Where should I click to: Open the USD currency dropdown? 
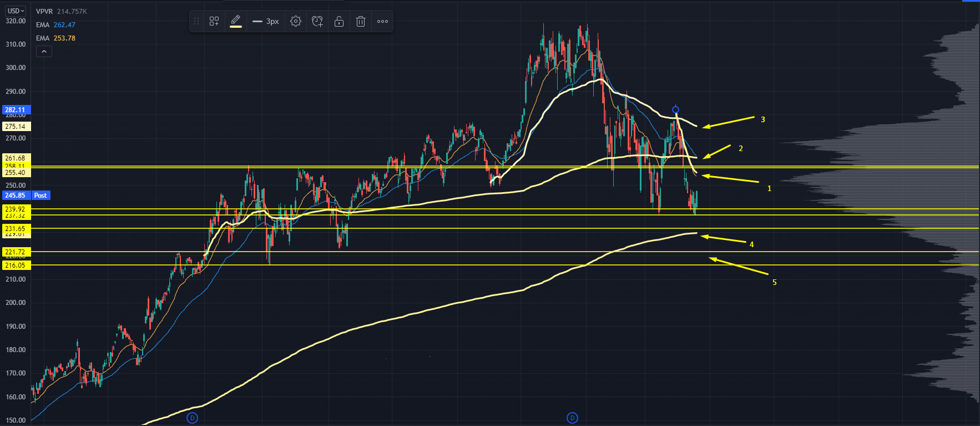(16, 11)
